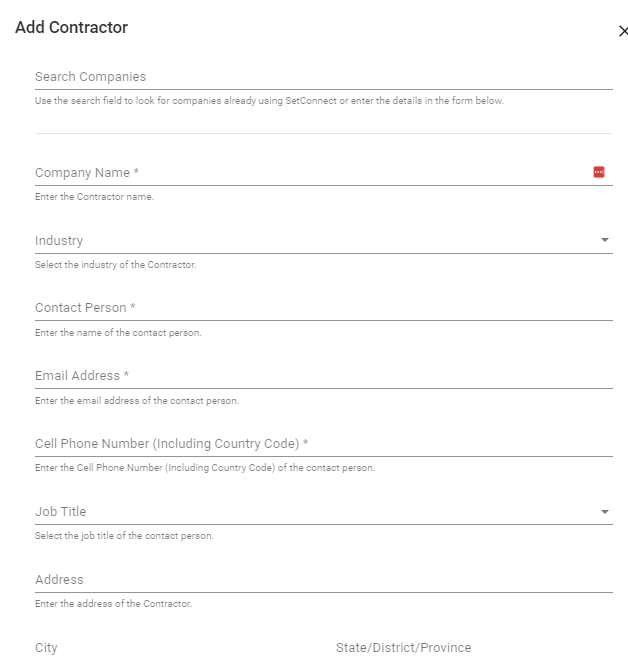Focus the Search Companies field
The width and height of the screenshot is (628, 672).
click(324, 77)
